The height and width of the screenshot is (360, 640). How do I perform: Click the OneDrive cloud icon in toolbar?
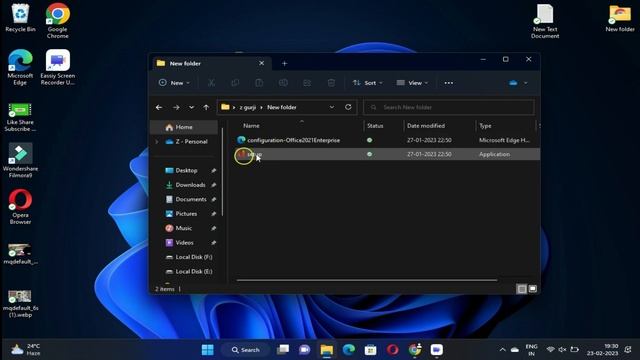tap(513, 83)
